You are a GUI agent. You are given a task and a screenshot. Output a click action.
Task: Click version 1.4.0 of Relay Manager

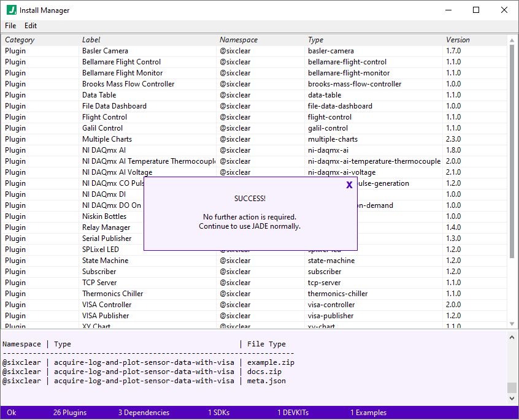[453, 227]
